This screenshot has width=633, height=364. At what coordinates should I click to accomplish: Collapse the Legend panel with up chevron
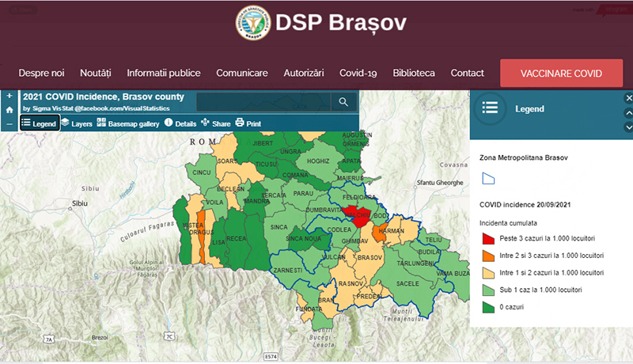pyautogui.click(x=629, y=113)
